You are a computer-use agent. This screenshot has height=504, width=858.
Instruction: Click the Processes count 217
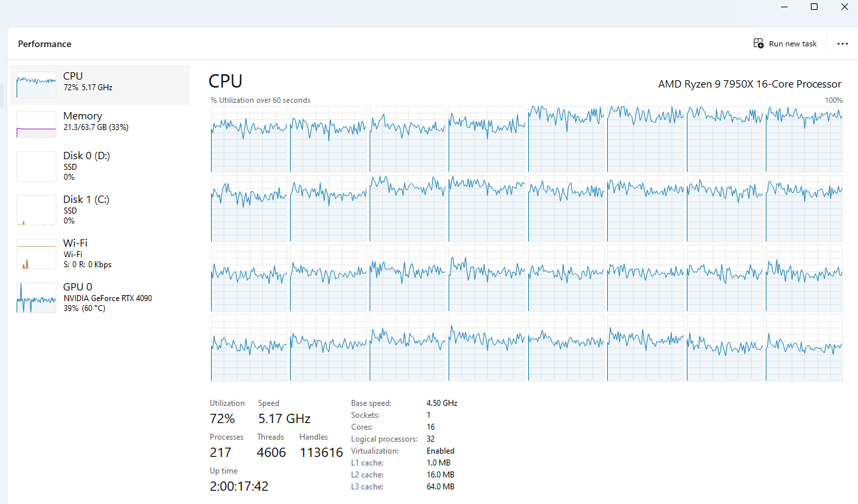220,452
